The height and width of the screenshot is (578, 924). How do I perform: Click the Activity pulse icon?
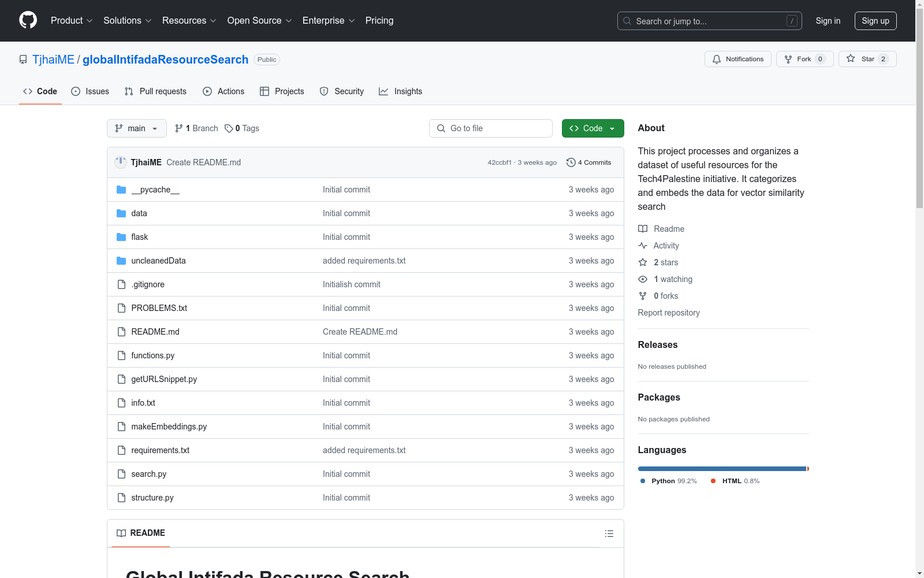643,246
